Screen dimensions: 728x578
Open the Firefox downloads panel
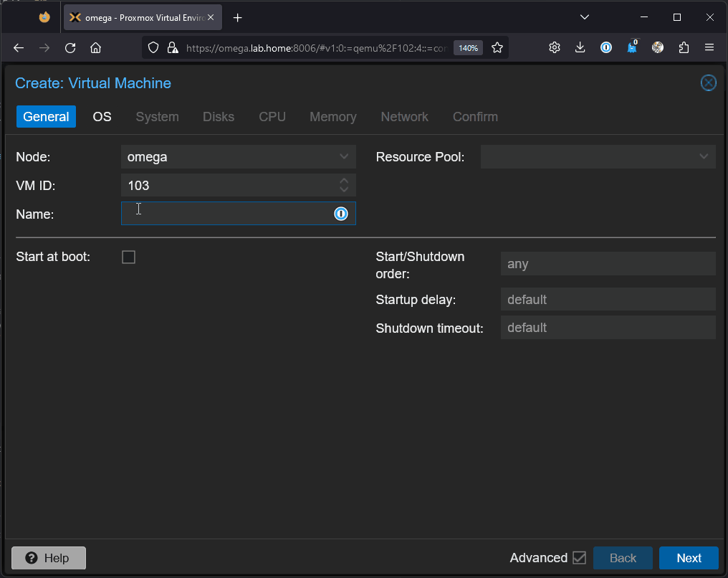[580, 48]
